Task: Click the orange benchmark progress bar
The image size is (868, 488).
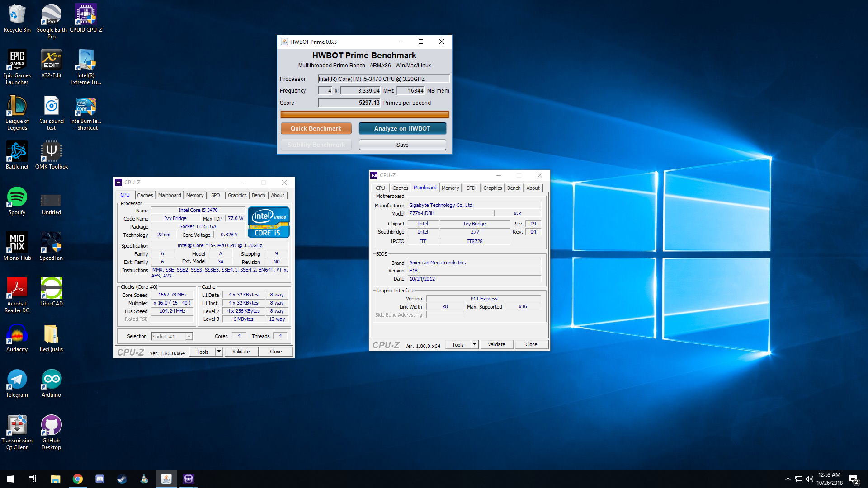Action: 364,114
